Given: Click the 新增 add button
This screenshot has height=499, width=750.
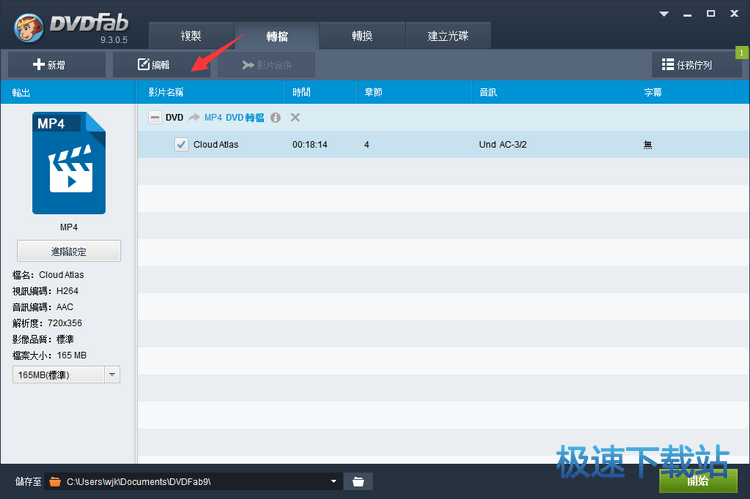Looking at the screenshot, I should 55,65.
